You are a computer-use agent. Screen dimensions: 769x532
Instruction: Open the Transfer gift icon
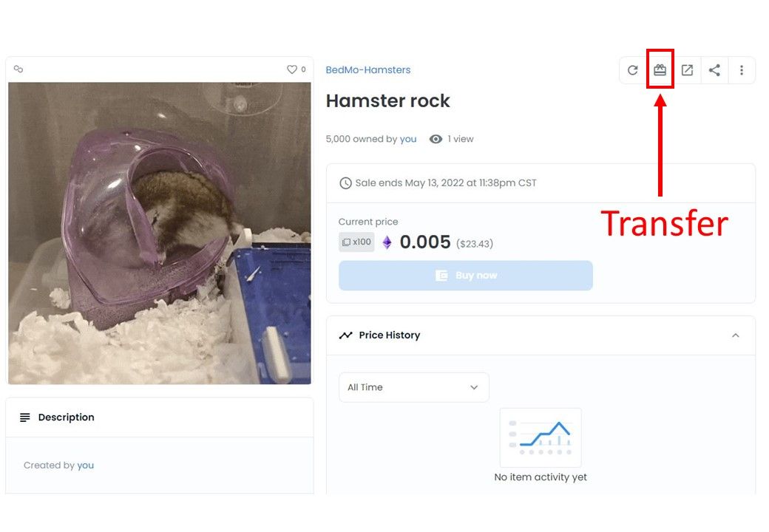click(x=660, y=70)
